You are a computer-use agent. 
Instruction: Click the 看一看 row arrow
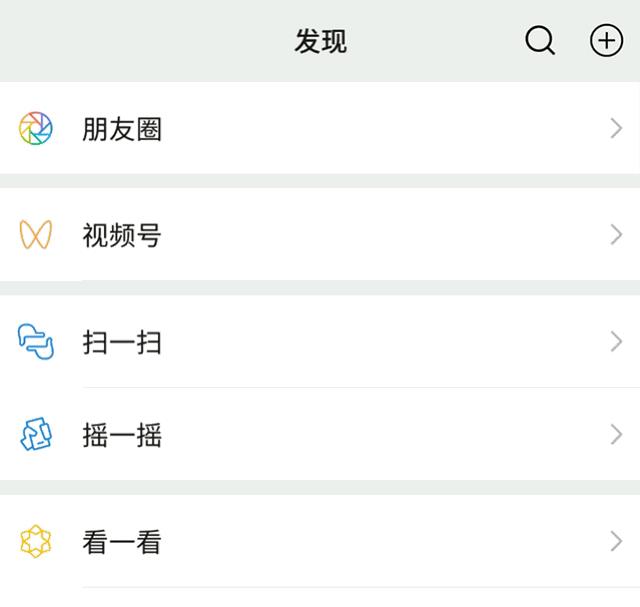click(616, 542)
